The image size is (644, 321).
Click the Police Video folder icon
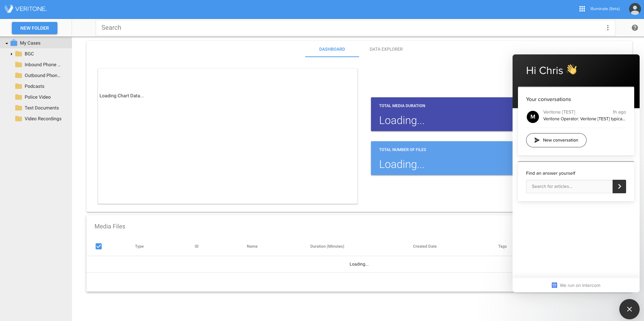(19, 97)
